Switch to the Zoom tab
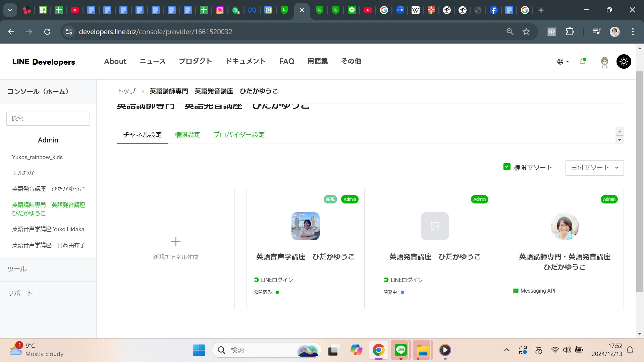 click(x=400, y=10)
